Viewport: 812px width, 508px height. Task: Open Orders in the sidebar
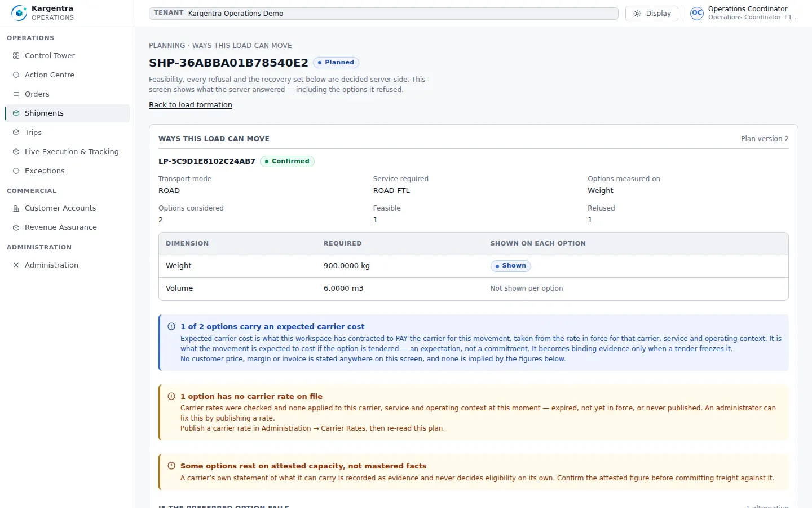[x=67, y=94]
